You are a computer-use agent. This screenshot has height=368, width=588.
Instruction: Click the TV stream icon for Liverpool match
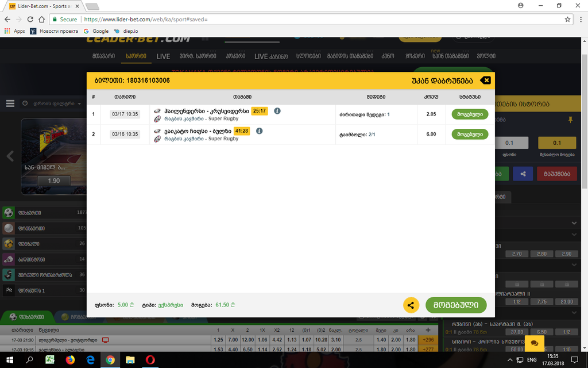(106, 340)
